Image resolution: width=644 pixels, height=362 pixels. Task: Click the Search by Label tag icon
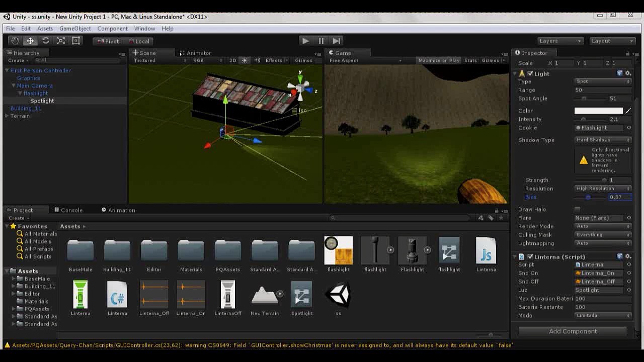491,218
